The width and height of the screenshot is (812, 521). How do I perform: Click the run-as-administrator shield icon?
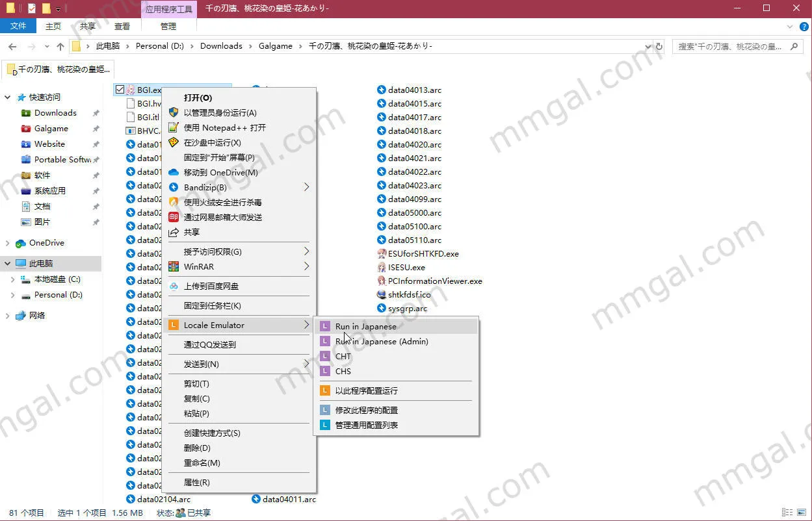(x=174, y=113)
